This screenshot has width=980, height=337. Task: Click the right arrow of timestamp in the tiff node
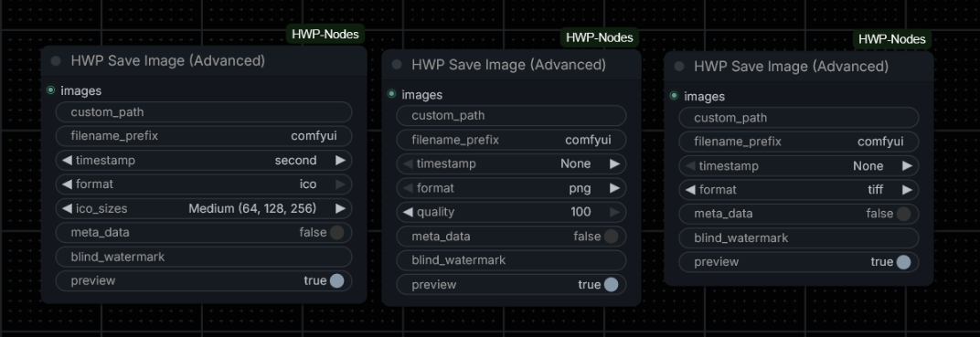click(908, 166)
